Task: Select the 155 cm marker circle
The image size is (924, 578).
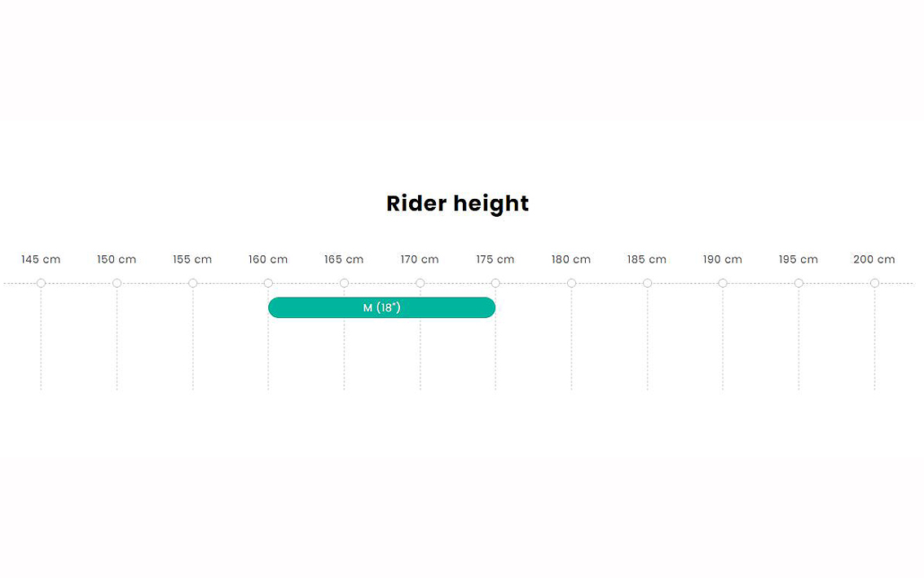Action: coord(192,283)
